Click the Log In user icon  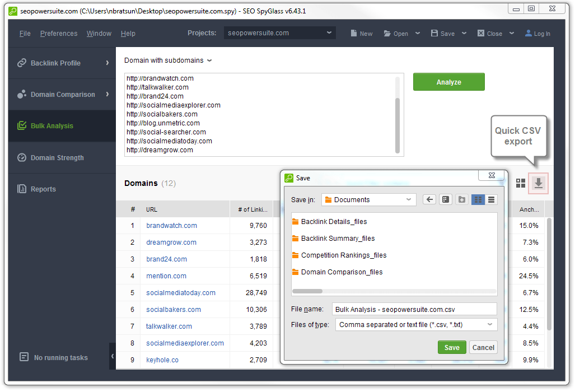tap(528, 34)
